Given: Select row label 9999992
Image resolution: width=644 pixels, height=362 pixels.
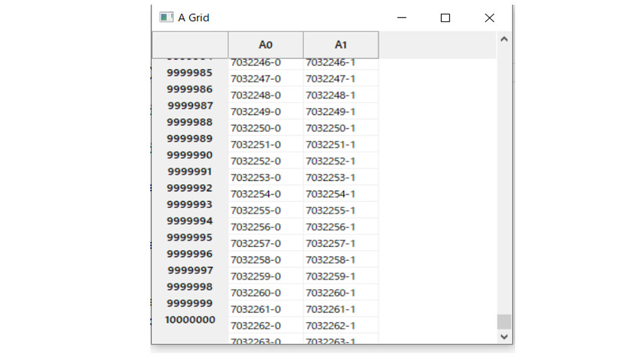Looking at the screenshot, I should (x=190, y=188).
